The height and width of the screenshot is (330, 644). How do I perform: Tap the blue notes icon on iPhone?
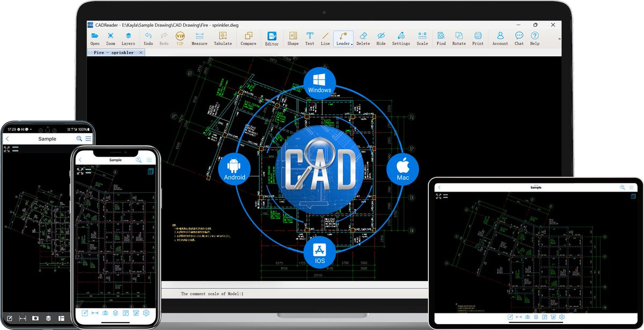point(151,171)
